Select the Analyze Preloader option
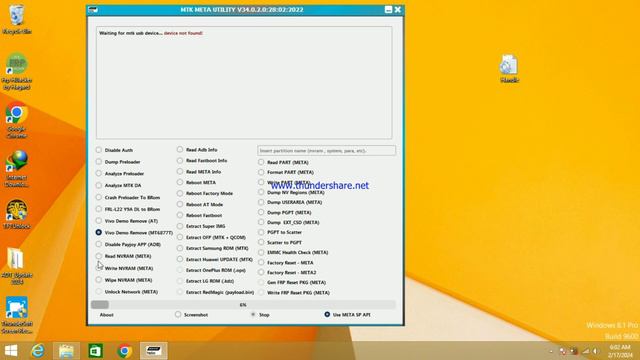 (x=120, y=173)
